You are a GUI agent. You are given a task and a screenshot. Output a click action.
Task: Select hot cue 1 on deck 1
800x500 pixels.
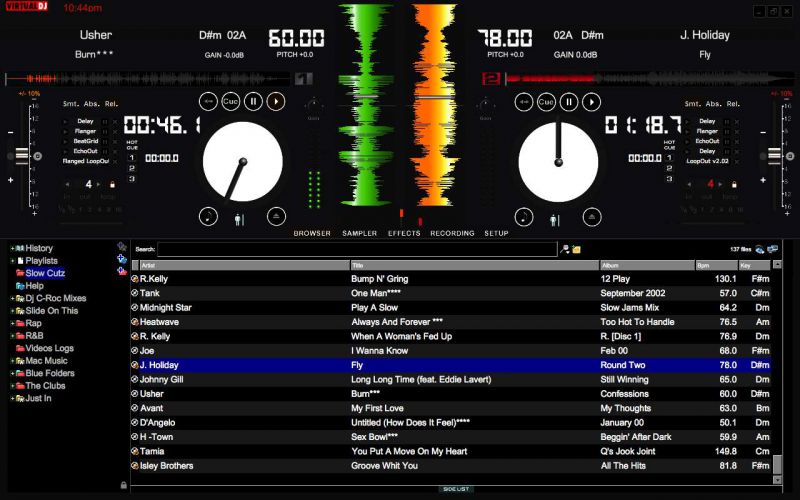[x=132, y=158]
